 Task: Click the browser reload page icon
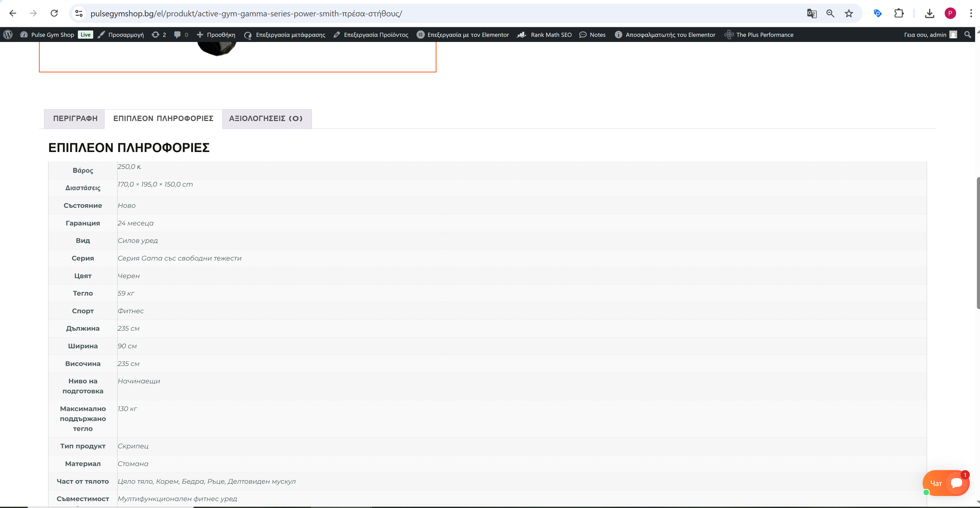click(54, 13)
